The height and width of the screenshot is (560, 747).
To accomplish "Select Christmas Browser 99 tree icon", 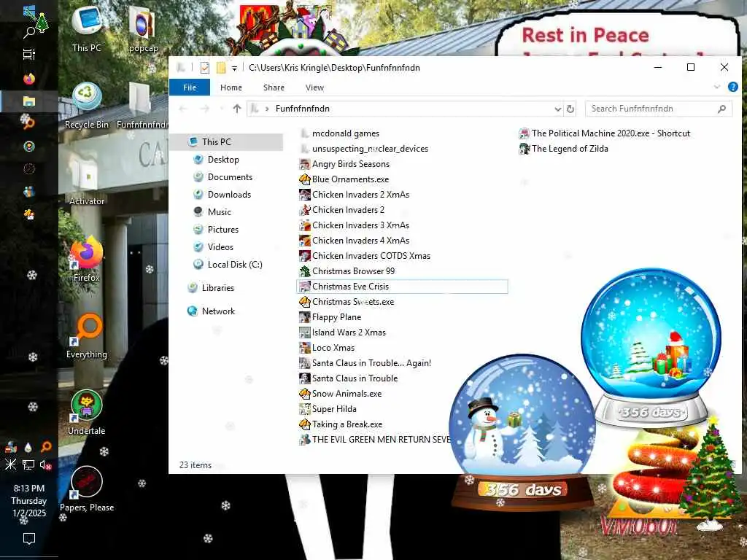I will 305,271.
